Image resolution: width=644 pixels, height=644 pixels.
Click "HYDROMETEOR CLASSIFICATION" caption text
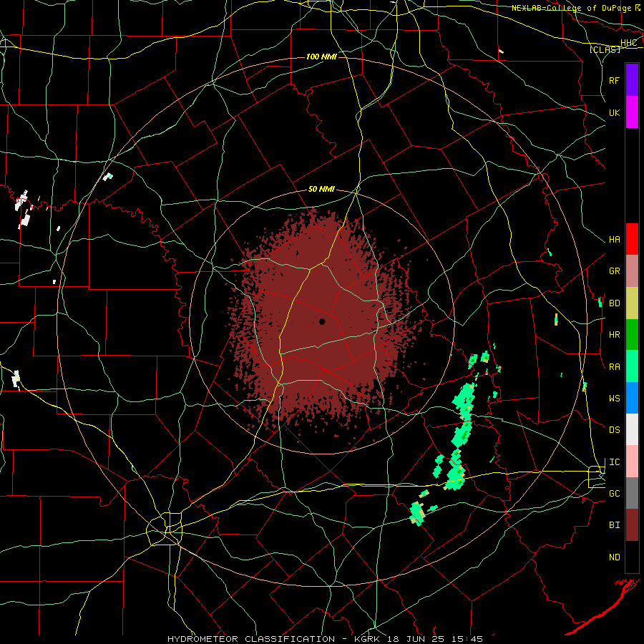[251, 639]
